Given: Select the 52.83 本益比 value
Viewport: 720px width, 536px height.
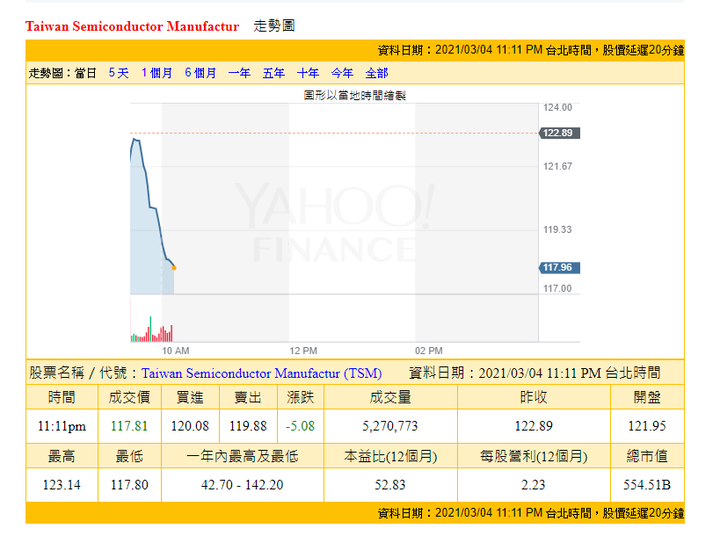Looking at the screenshot, I should pos(390,485).
